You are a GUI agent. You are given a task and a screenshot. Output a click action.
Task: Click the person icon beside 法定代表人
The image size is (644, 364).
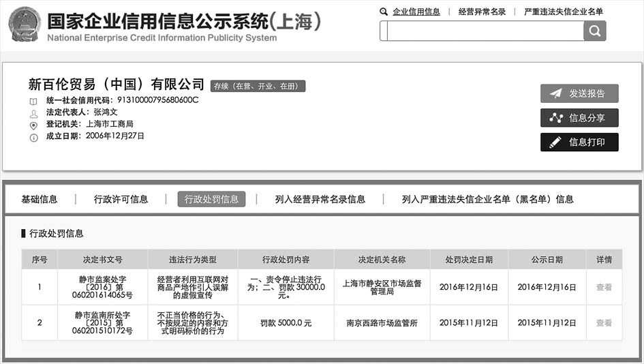(x=33, y=113)
